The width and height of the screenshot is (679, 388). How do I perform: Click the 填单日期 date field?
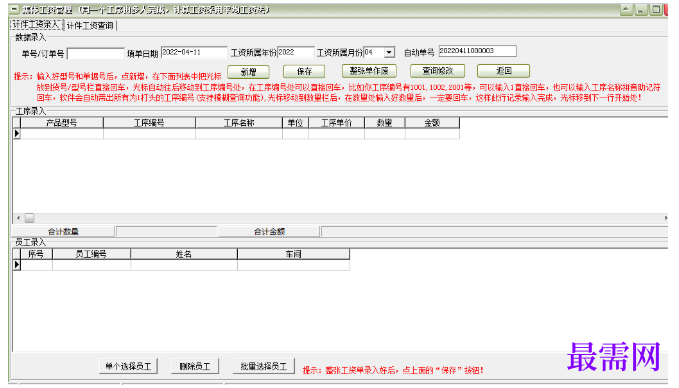(x=194, y=52)
